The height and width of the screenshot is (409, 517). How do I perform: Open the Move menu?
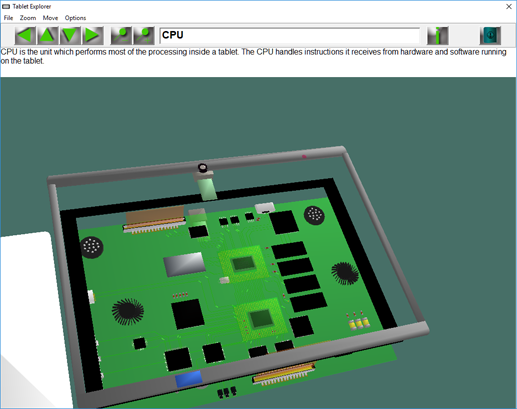coord(50,18)
